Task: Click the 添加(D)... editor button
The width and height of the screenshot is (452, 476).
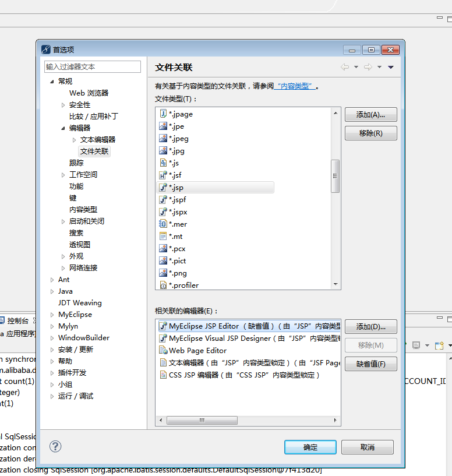Action: pos(370,327)
